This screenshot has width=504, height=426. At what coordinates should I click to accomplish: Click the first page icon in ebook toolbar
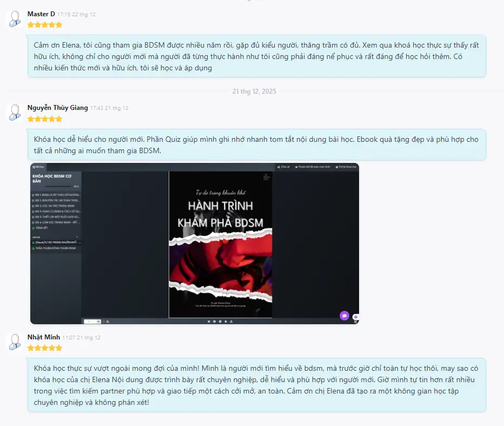[x=209, y=322]
